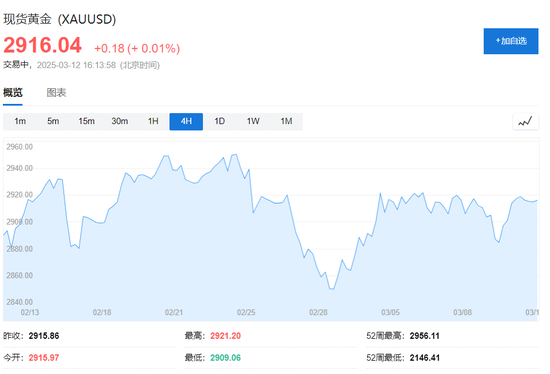The width and height of the screenshot is (550, 374).
Task: Click the 2880.00 y-axis label
Action: (20, 249)
